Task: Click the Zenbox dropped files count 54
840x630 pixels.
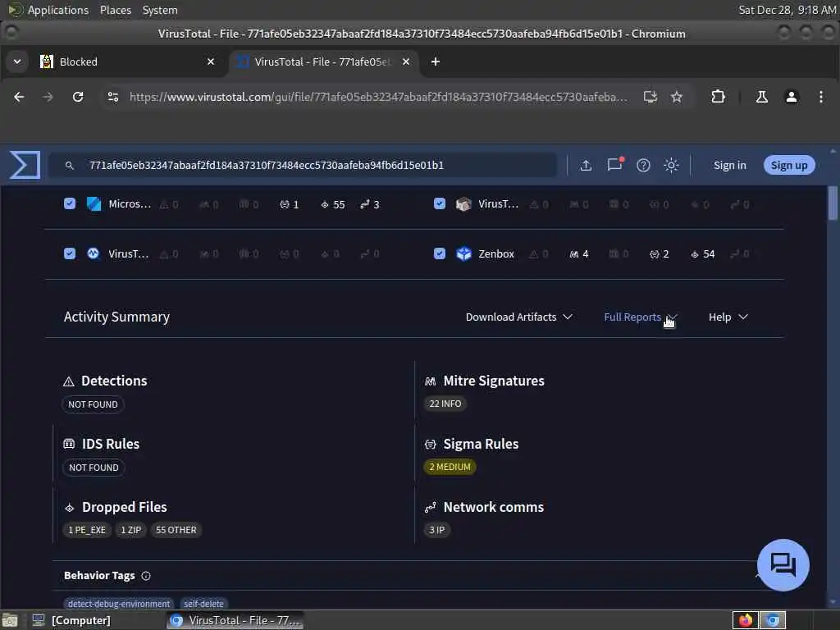Action: [x=702, y=254]
